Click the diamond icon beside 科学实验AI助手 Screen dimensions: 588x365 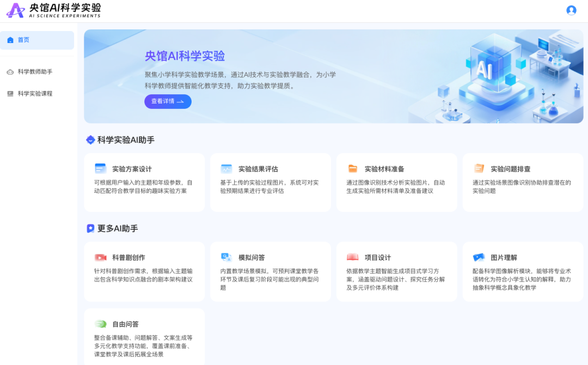pos(90,139)
